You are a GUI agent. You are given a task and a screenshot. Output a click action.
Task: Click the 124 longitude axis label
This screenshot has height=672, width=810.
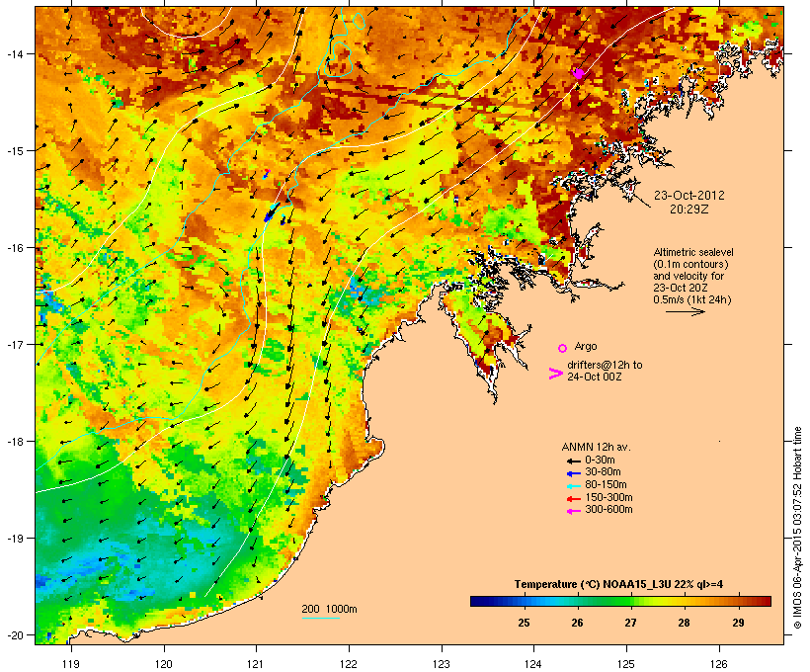click(533, 664)
